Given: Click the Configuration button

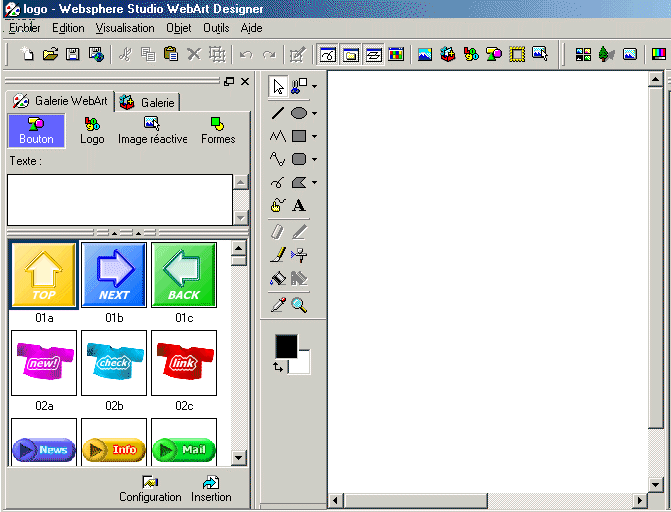Looking at the screenshot, I should (x=150, y=489).
